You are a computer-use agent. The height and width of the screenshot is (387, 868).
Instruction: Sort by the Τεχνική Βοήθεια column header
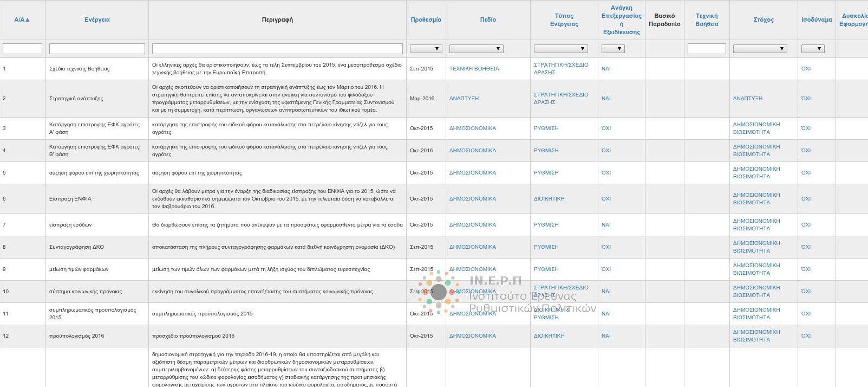tap(707, 20)
